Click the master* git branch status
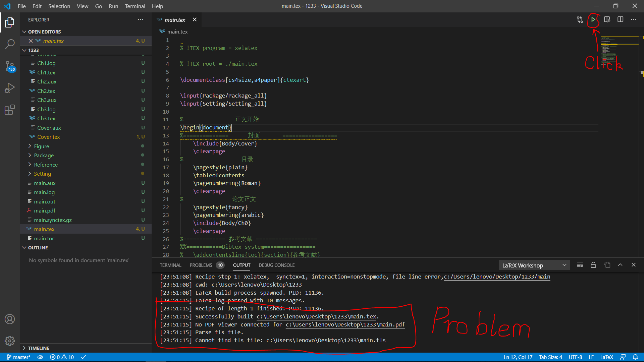The image size is (644, 362). (x=18, y=357)
